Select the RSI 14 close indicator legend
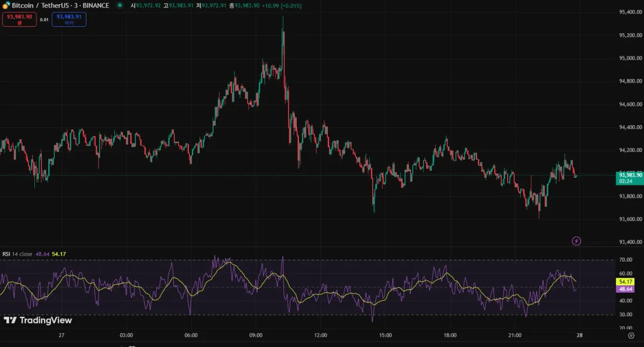The image size is (644, 347). coord(18,254)
